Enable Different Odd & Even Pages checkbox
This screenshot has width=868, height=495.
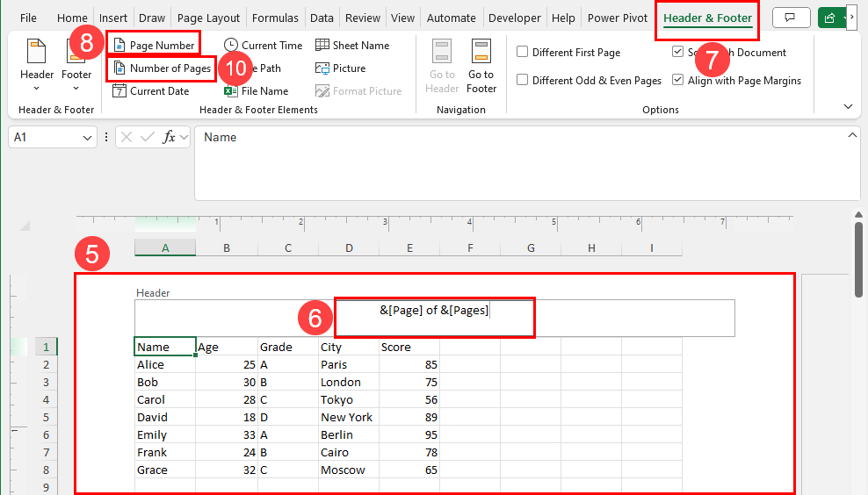coord(522,80)
